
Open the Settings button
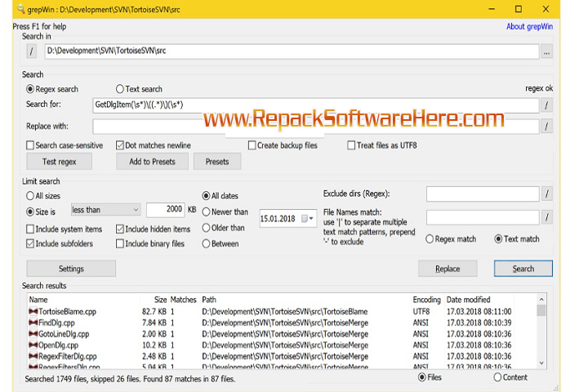pos(71,269)
